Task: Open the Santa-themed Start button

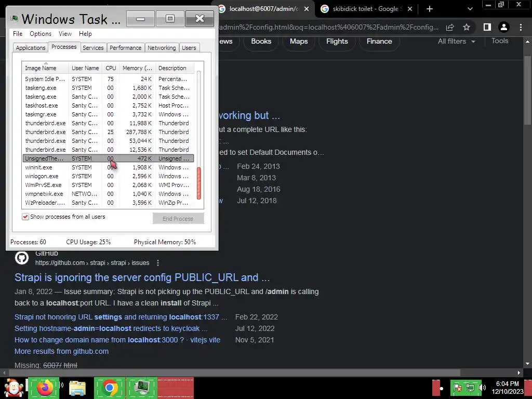Action: [14, 388]
